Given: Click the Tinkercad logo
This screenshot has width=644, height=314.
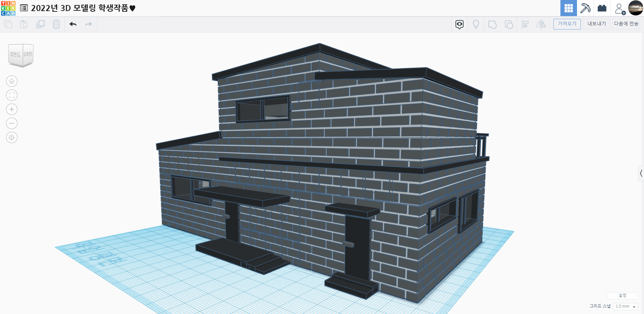Looking at the screenshot, I should tap(8, 8).
